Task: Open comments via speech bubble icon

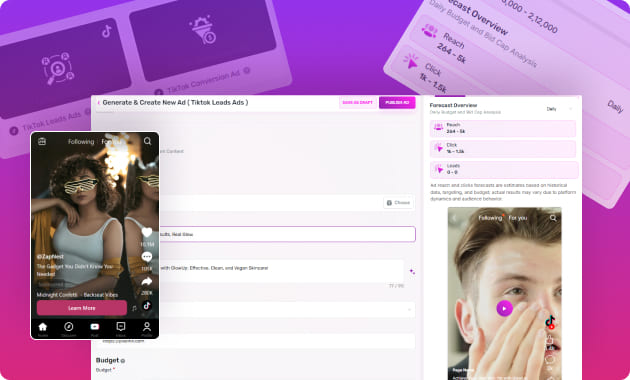Action: 147,257
